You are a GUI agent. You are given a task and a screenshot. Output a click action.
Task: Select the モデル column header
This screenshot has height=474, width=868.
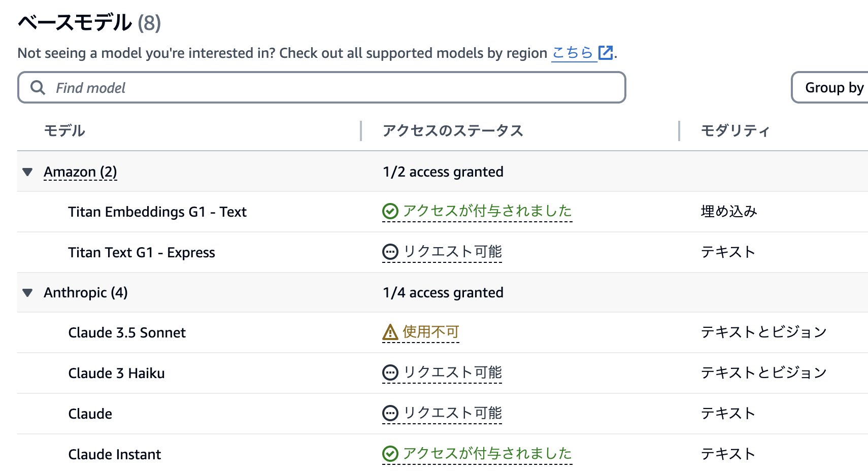[x=64, y=130]
